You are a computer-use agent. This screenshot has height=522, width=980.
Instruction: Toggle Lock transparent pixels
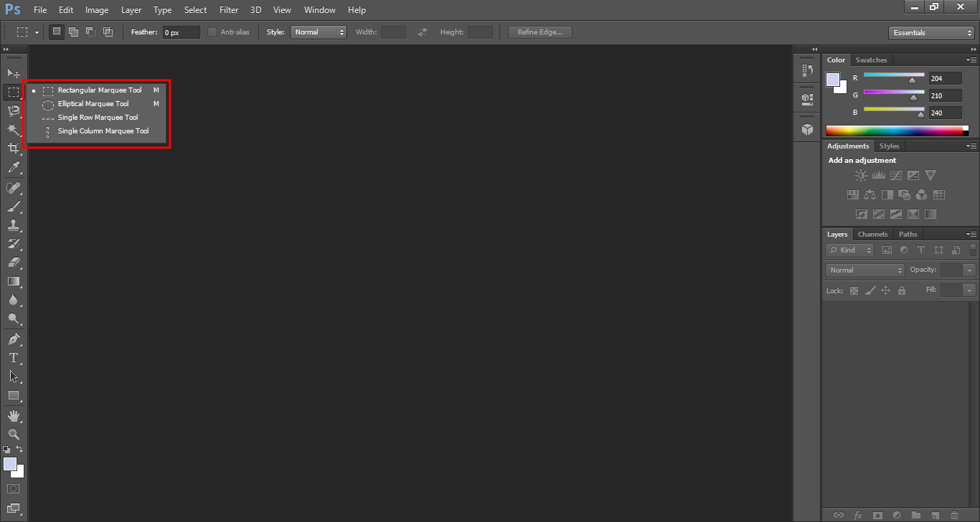point(854,290)
